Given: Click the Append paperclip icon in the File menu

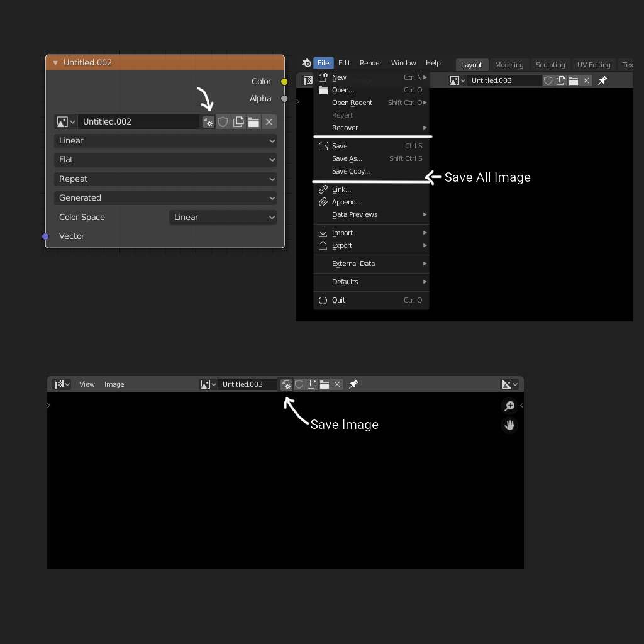Looking at the screenshot, I should (x=323, y=202).
